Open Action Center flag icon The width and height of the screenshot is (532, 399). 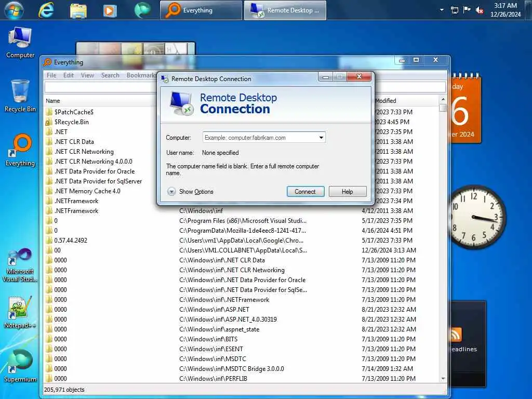467,9
